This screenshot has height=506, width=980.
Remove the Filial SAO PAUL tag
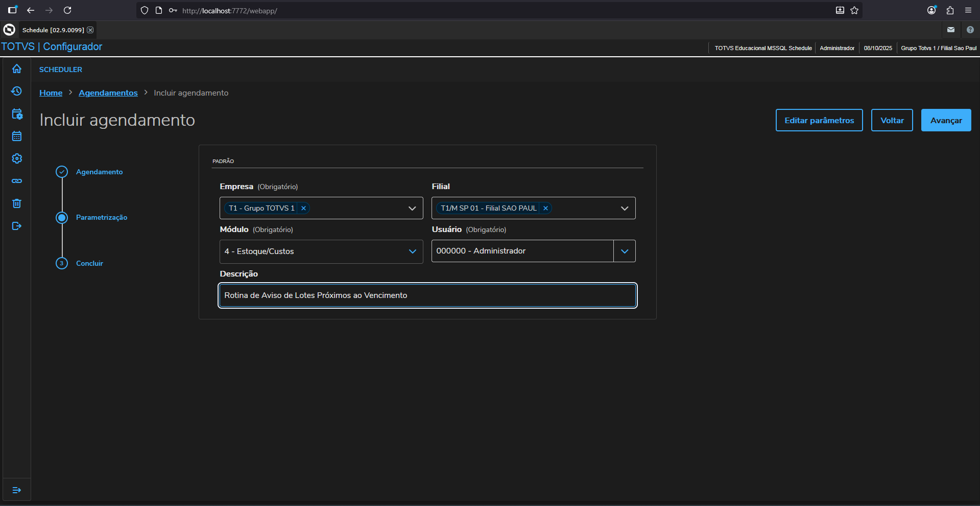(545, 208)
